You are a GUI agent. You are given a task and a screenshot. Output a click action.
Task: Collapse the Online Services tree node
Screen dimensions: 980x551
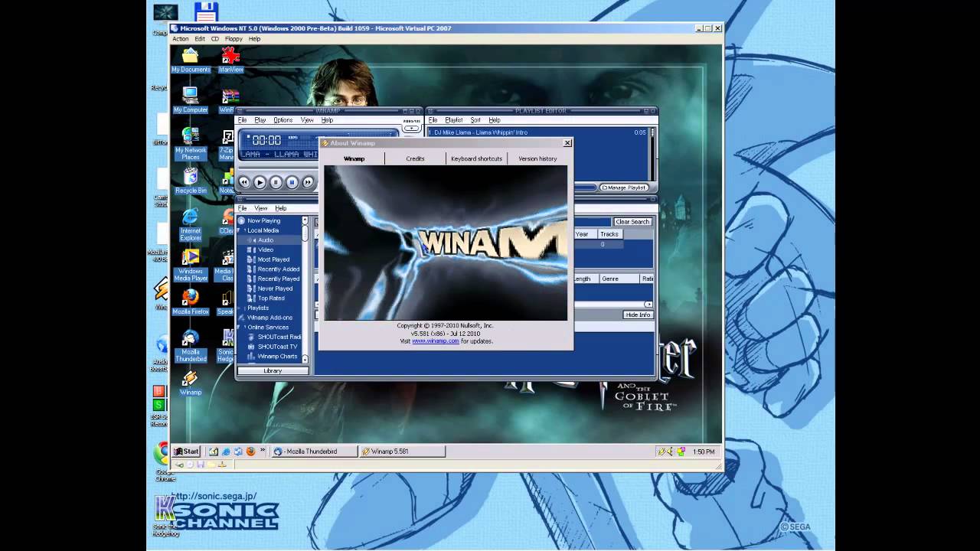point(239,328)
